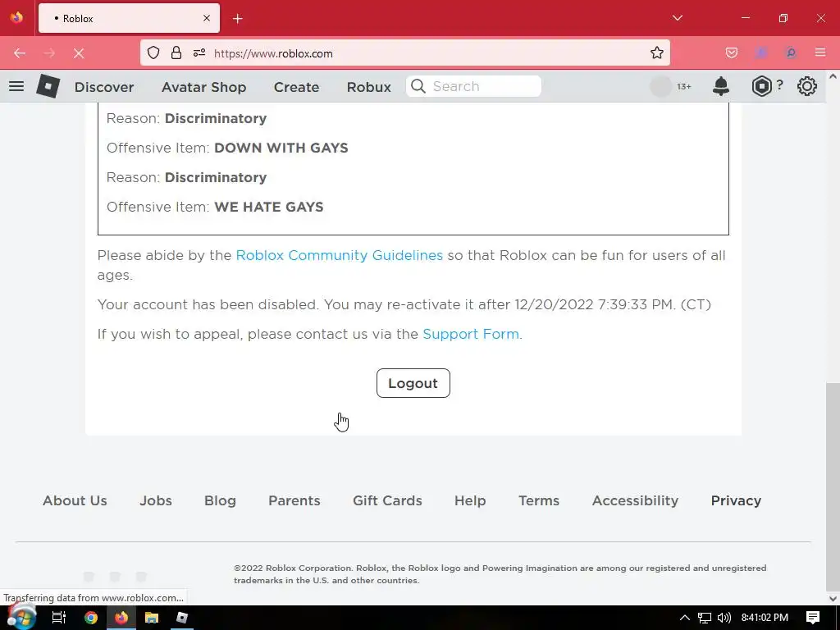Open Gift Cards footer link
840x630 pixels.
coord(387,500)
